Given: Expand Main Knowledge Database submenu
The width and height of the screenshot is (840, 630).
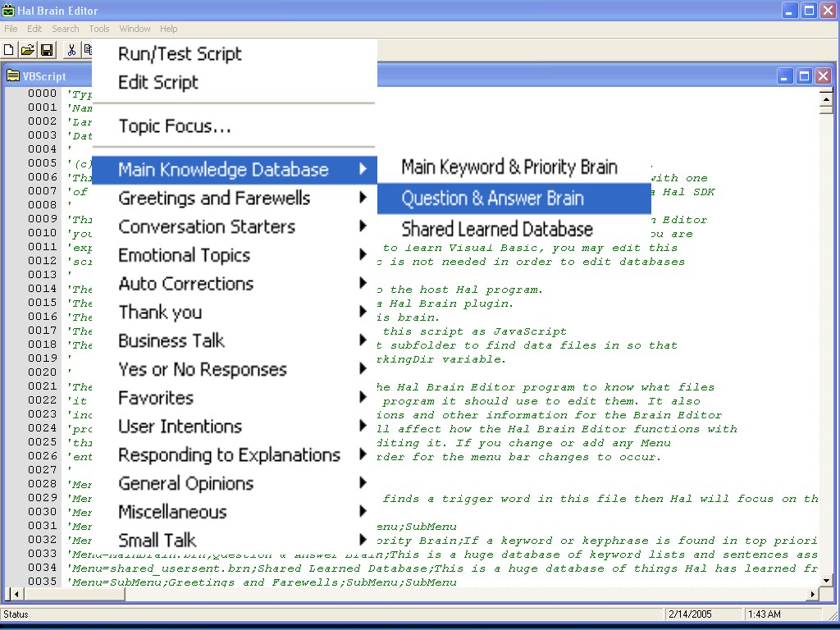Looking at the screenshot, I should tap(234, 170).
